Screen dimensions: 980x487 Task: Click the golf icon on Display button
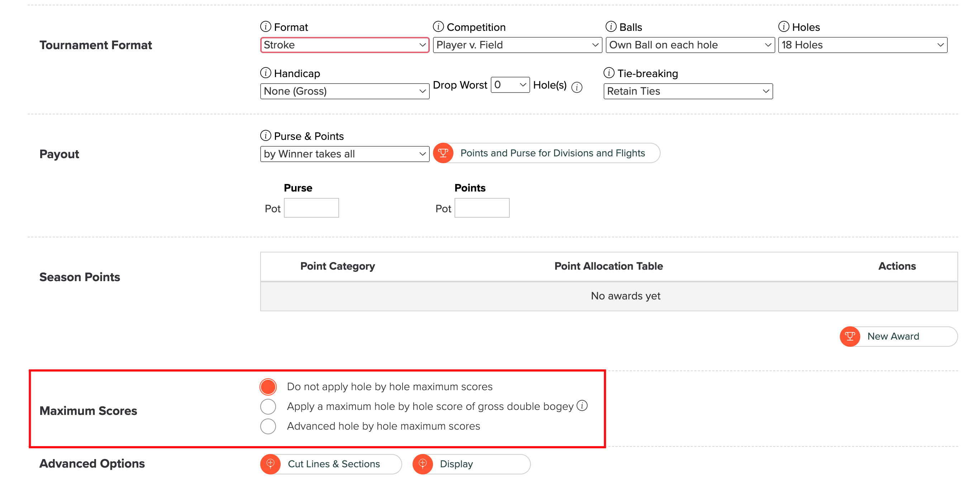[423, 464]
